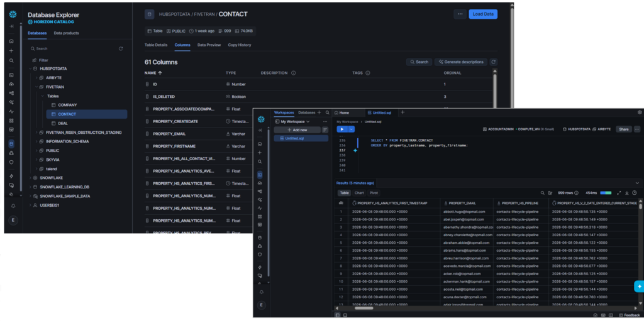Select the DEAL table in the tree

[63, 123]
